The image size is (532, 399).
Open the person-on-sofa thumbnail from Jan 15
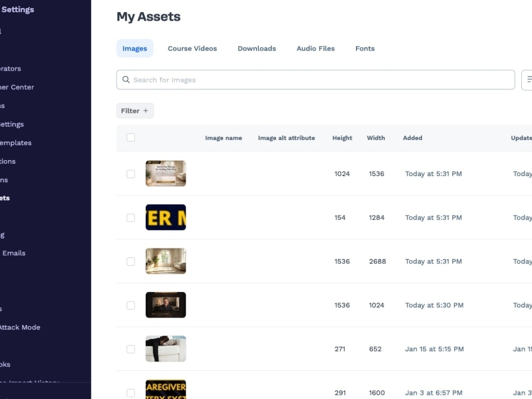click(x=165, y=348)
